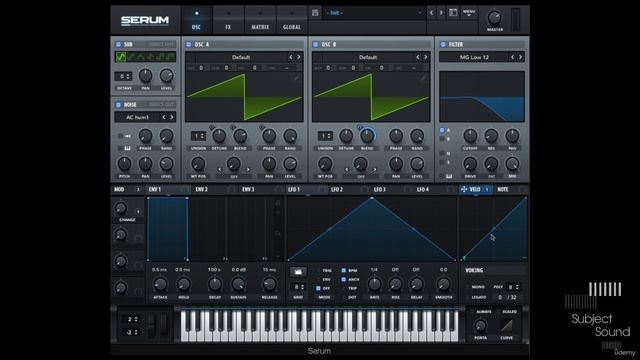This screenshot has width=640, height=360.
Task: Toggle the OSC B enable switch
Action: 316,44
